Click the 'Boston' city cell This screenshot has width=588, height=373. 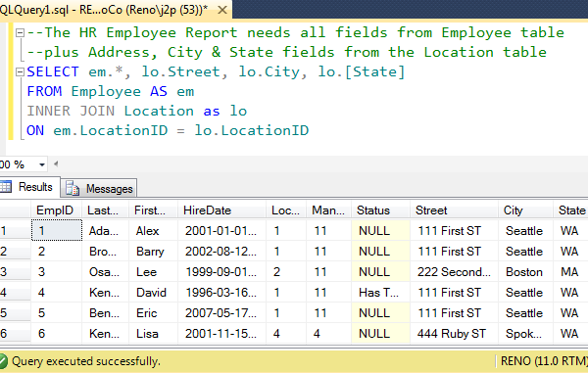(x=525, y=272)
